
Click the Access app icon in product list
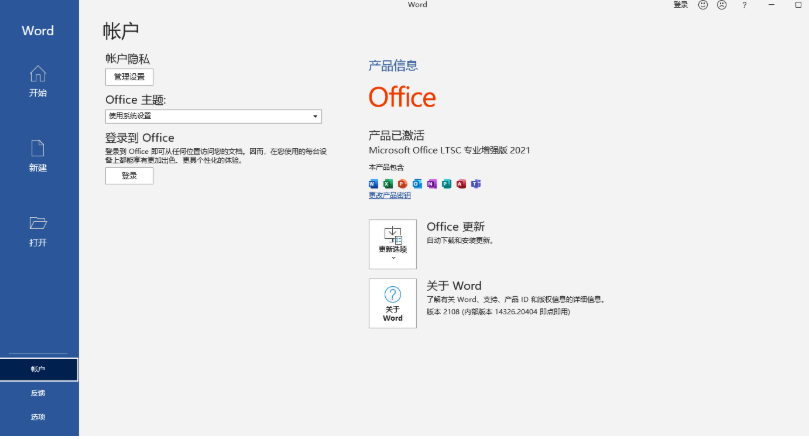point(461,184)
